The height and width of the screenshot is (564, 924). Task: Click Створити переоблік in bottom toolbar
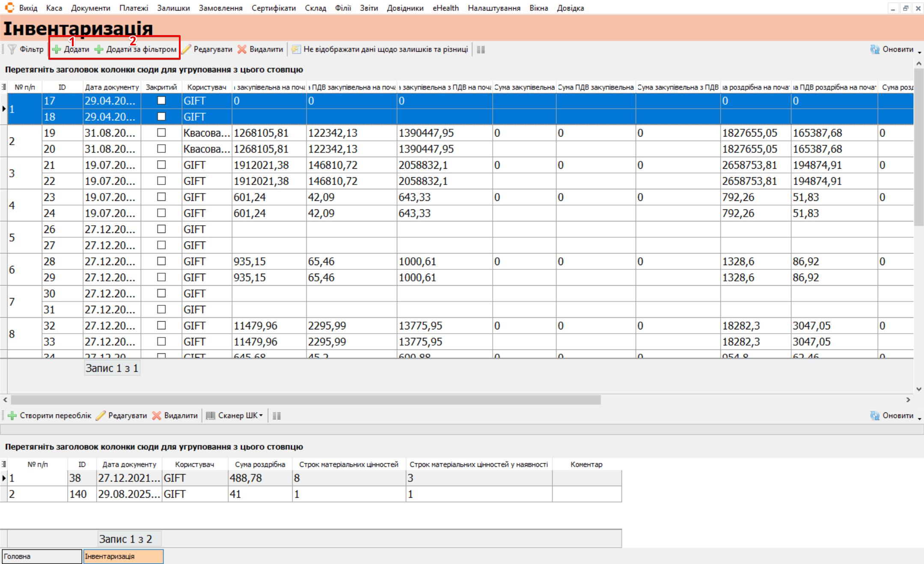[x=50, y=415]
